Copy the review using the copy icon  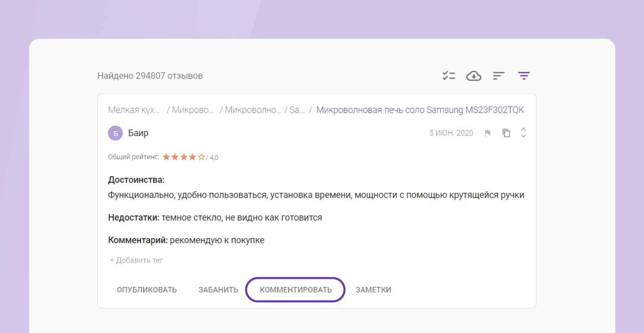click(x=506, y=133)
